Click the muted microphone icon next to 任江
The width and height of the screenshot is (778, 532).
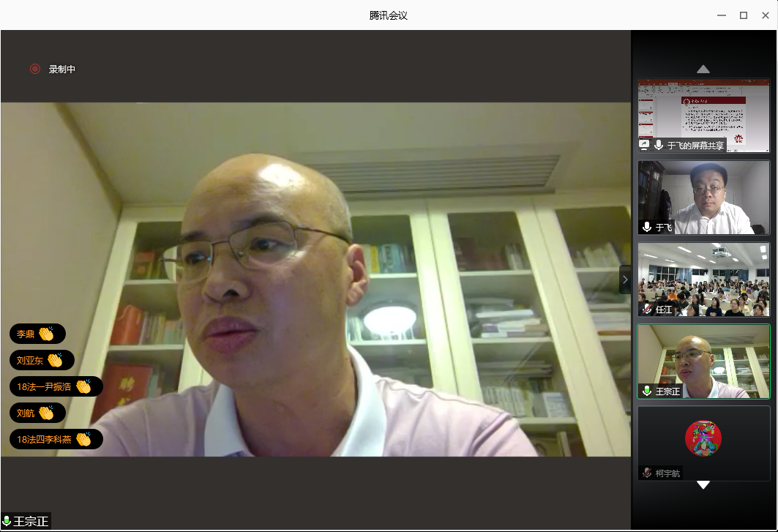(647, 310)
